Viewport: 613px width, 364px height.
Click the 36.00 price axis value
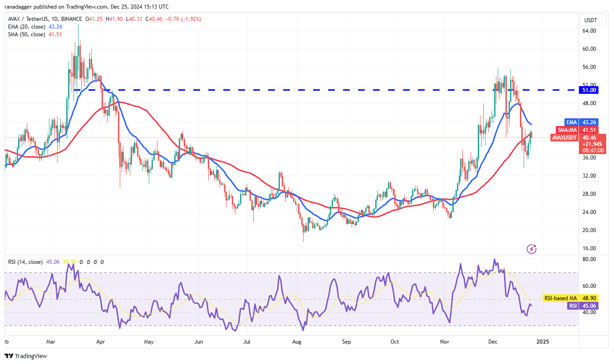[589, 158]
